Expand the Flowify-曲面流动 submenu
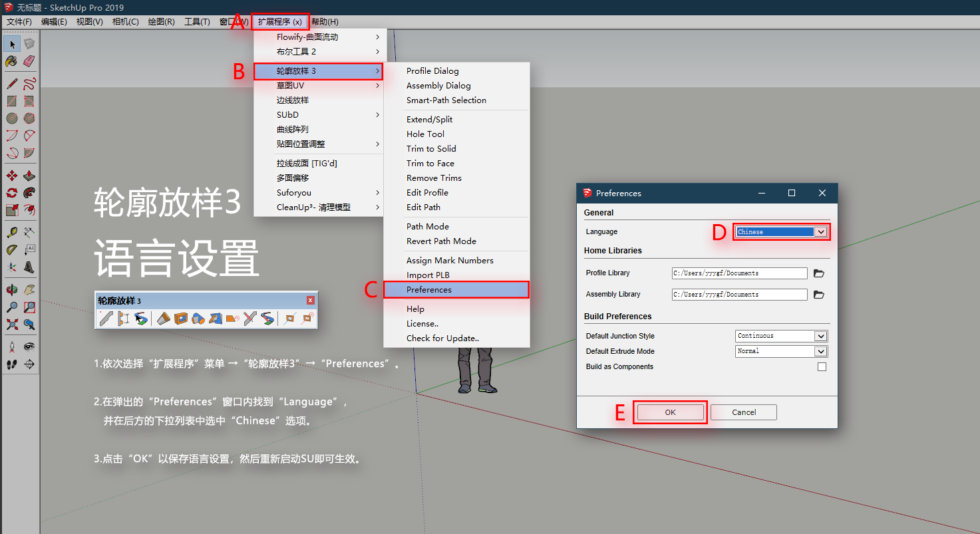Image resolution: width=980 pixels, height=534 pixels. pyautogui.click(x=319, y=37)
